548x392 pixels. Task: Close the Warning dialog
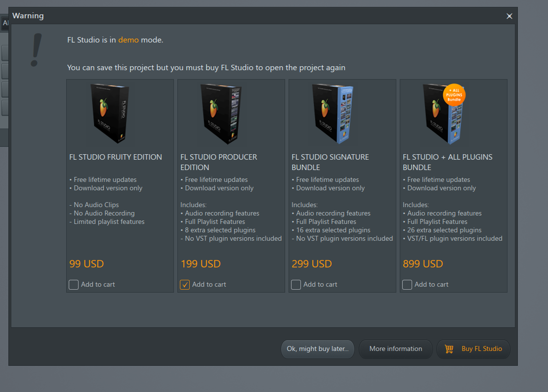point(509,16)
